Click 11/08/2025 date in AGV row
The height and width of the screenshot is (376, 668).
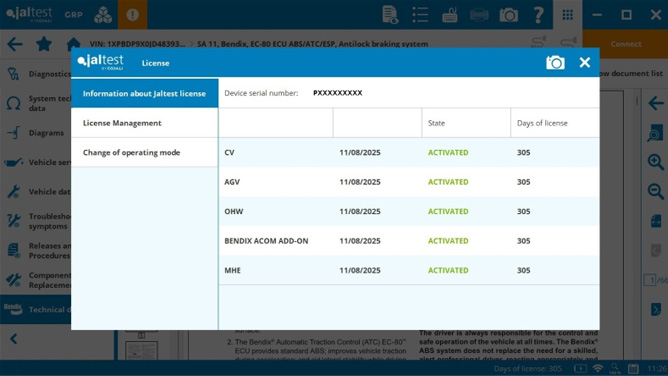point(360,182)
